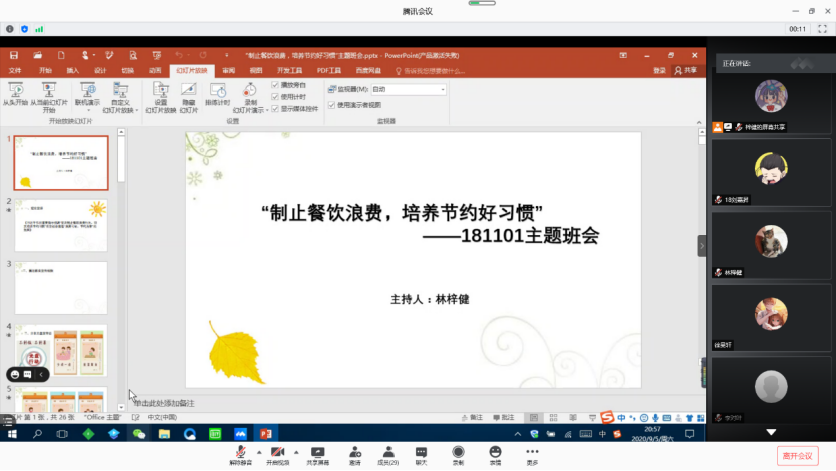The height and width of the screenshot is (471, 836).
Task: Click the 登录 sign-in link
Action: coord(660,70)
